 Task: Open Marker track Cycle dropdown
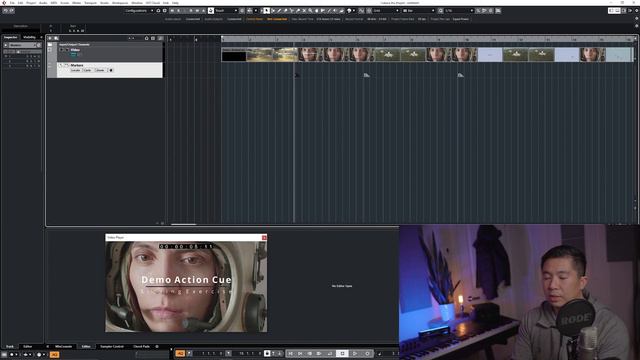(88, 70)
